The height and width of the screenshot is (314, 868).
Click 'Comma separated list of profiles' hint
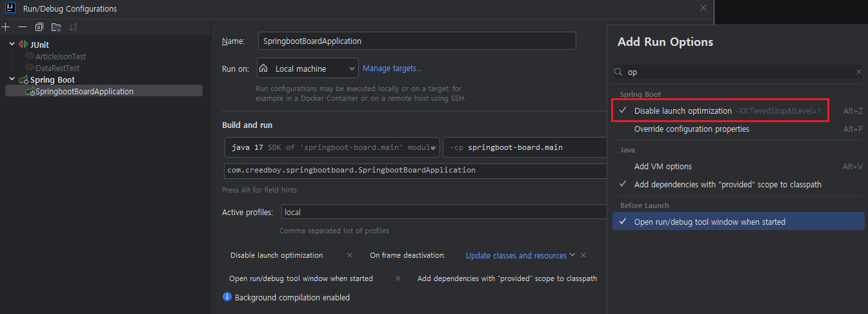pos(334,231)
